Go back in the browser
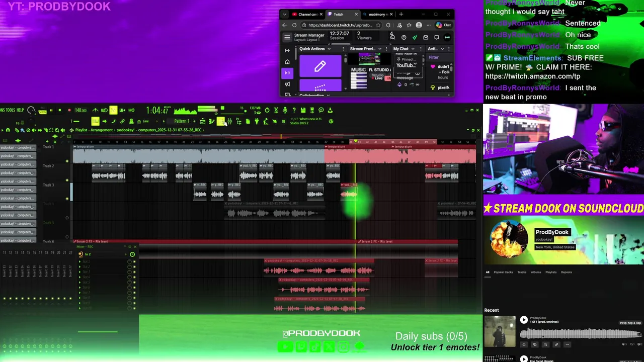The height and width of the screenshot is (362, 644). [285, 25]
